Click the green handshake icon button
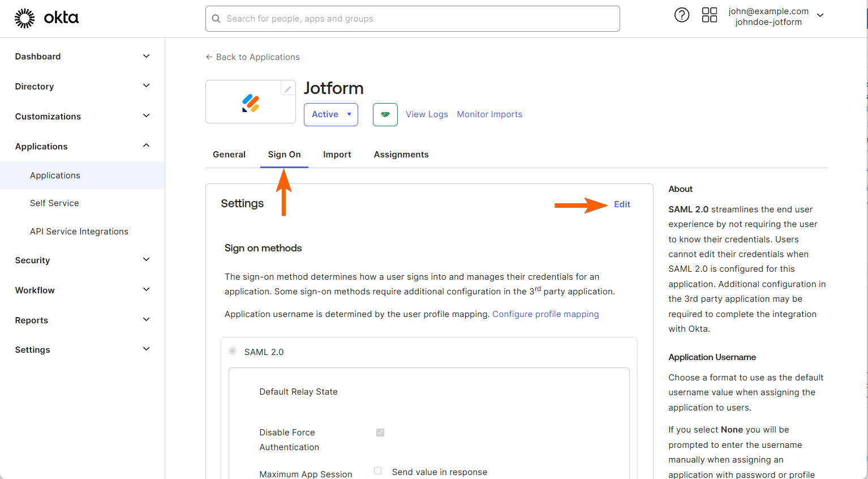868x479 pixels. (385, 114)
